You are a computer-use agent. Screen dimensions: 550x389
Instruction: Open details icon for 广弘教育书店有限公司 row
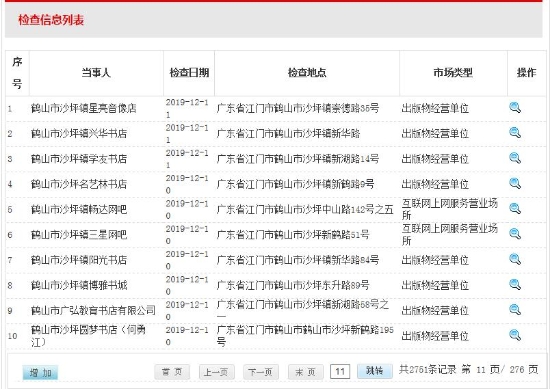tap(515, 309)
